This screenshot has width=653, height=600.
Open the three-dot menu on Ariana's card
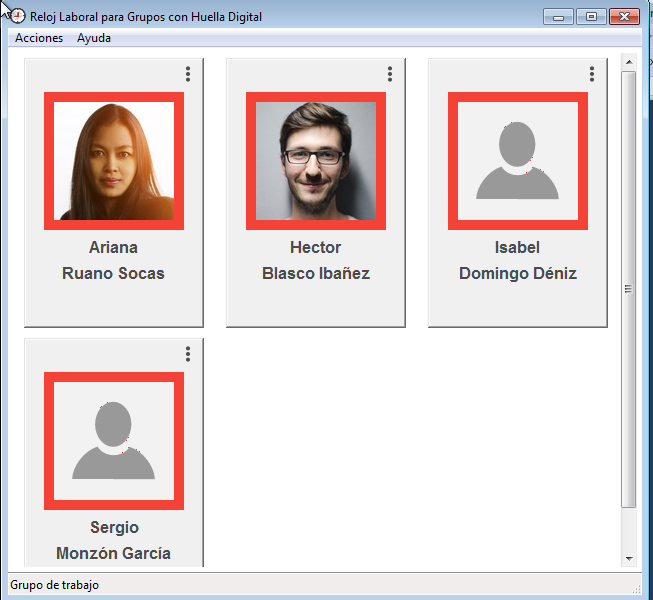point(187,74)
